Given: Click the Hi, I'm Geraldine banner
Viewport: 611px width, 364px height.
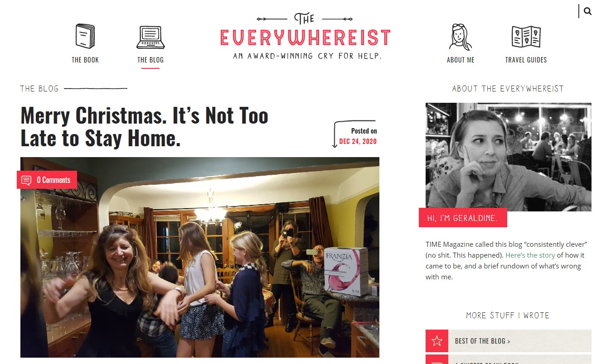Looking at the screenshot, I should coord(463,218).
